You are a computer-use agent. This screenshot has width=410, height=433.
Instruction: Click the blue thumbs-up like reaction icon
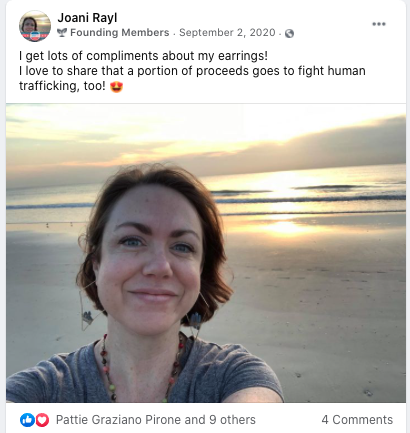click(27, 420)
